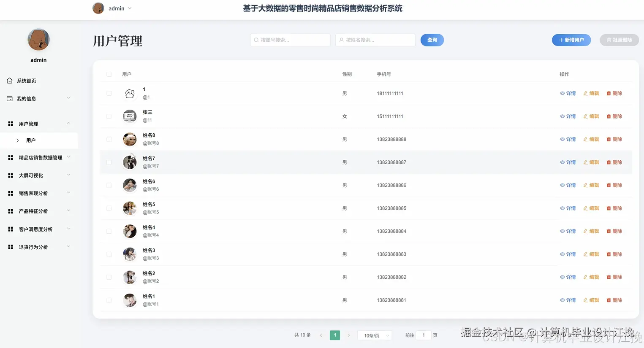Click avatar of user 姓名3

(x=130, y=254)
